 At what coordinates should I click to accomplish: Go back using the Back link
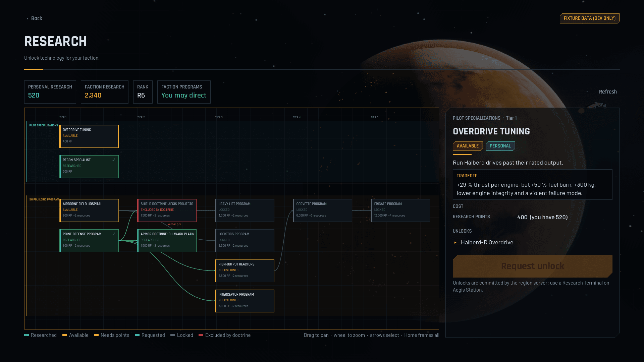coord(35,18)
